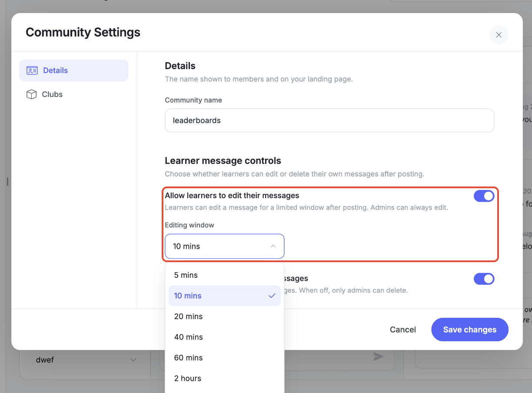
Task: Click the Clubs cube icon
Action: tap(31, 94)
